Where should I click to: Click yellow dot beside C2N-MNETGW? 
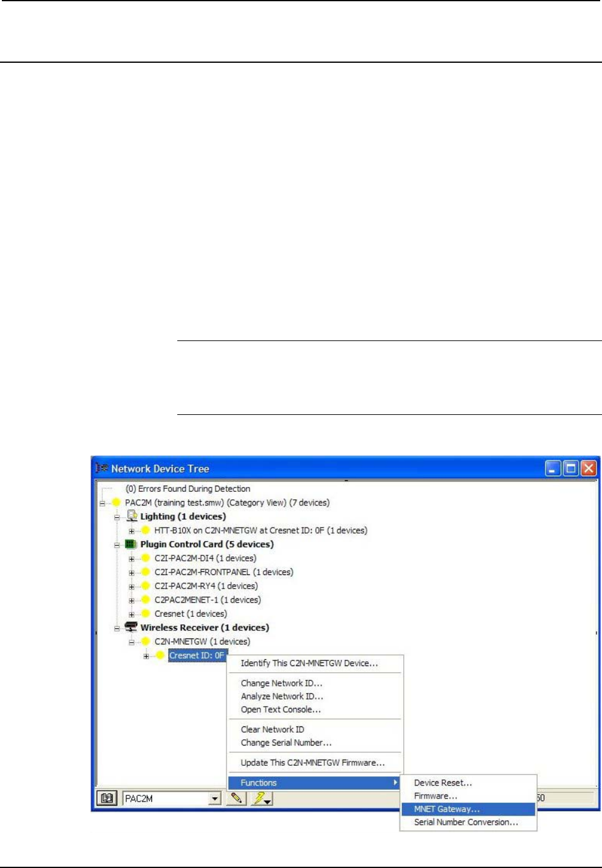[145, 641]
